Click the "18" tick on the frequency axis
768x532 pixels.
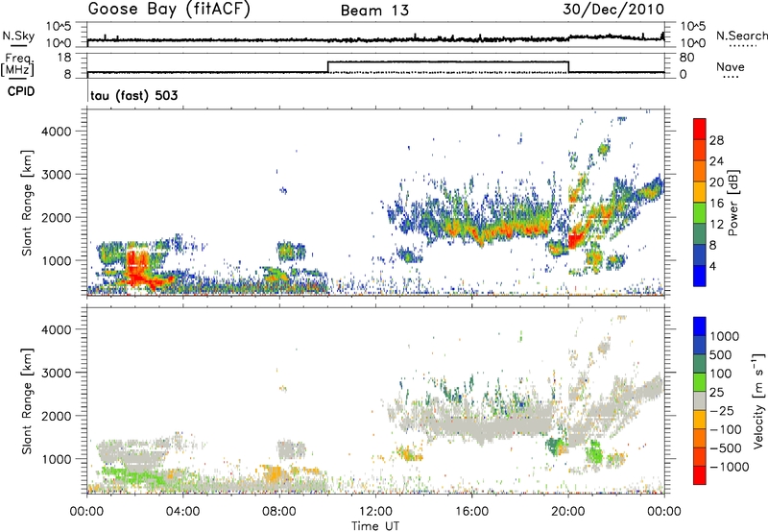click(x=64, y=58)
